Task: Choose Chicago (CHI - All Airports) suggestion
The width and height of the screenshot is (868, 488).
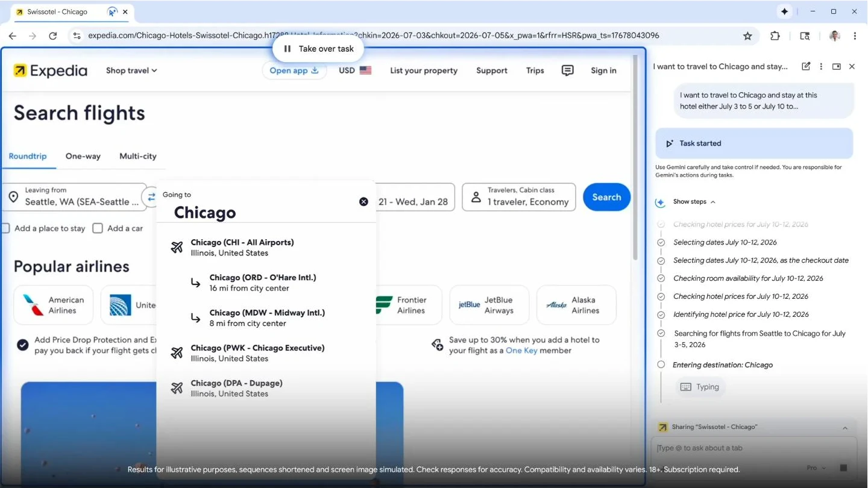Action: (x=266, y=248)
